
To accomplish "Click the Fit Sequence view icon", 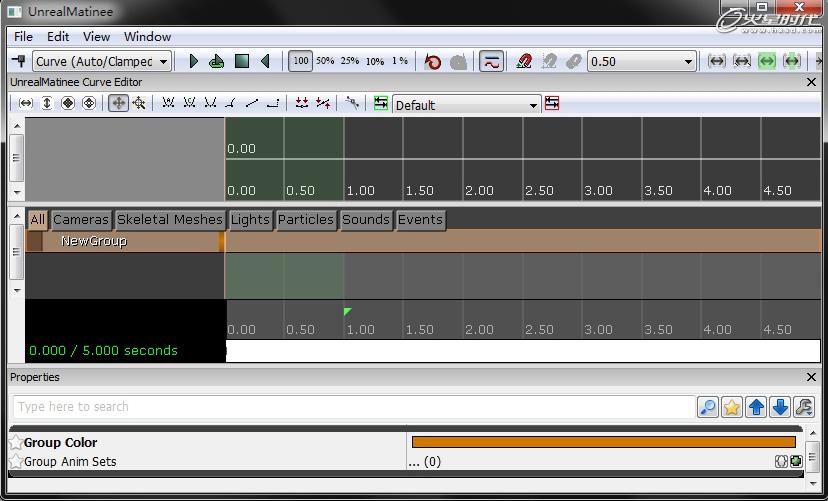I will (x=717, y=61).
